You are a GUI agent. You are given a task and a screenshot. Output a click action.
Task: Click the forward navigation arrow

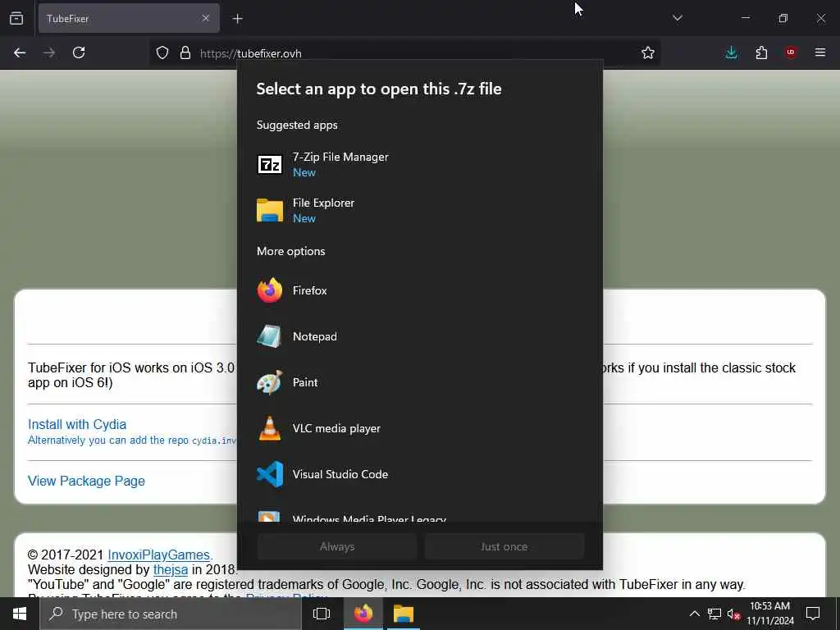coord(49,52)
